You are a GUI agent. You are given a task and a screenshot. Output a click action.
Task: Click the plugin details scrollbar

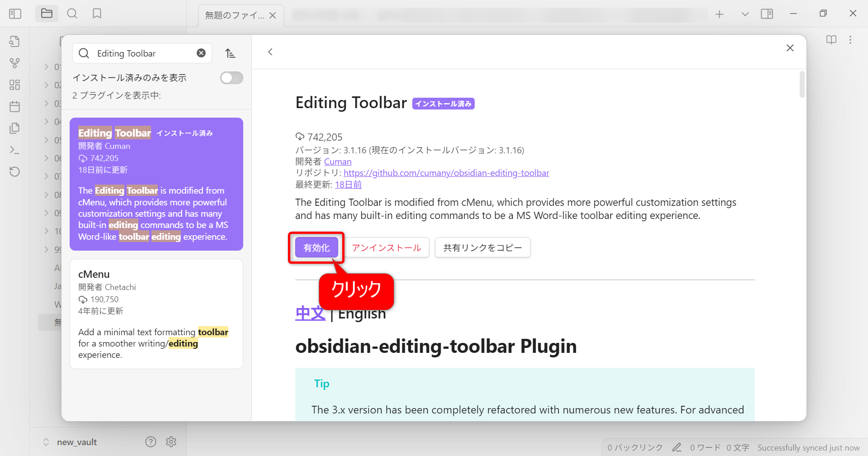tap(802, 85)
